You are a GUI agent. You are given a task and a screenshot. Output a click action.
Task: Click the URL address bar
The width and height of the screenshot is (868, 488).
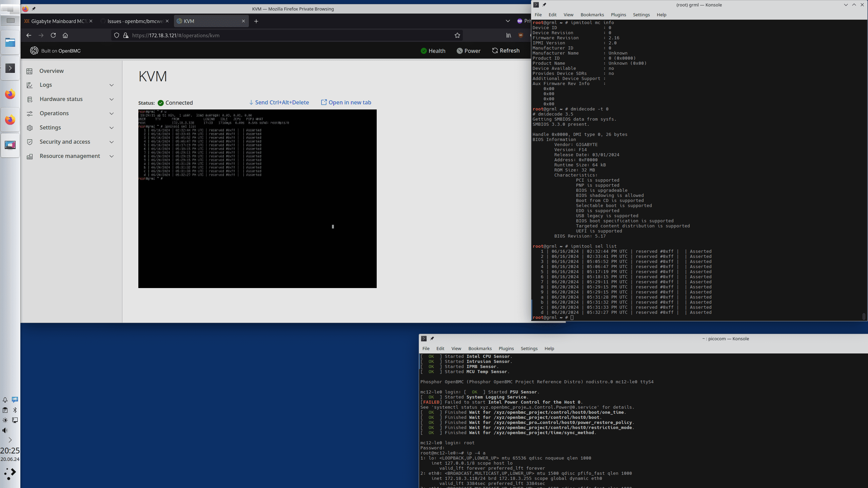288,35
